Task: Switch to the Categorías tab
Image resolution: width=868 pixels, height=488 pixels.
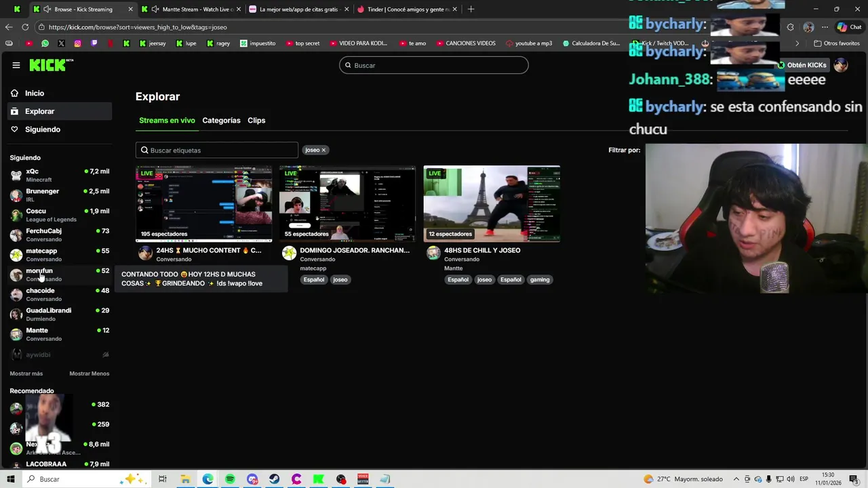Action: pyautogui.click(x=221, y=121)
